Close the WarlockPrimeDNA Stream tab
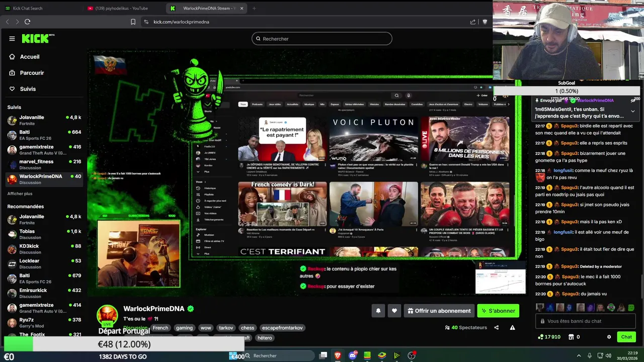 pyautogui.click(x=242, y=8)
